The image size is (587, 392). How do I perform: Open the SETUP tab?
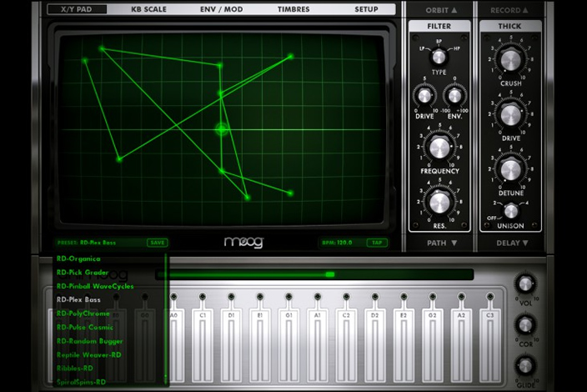(x=366, y=9)
